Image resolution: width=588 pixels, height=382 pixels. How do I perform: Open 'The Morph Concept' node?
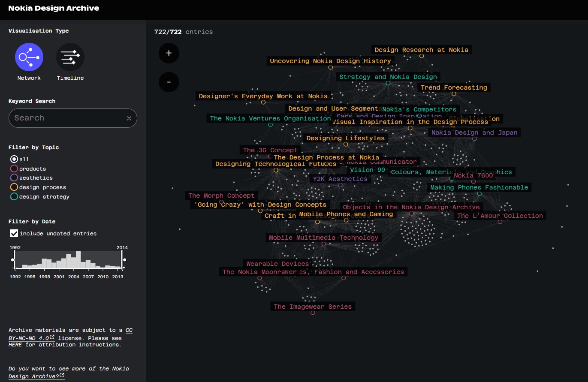[x=221, y=196]
